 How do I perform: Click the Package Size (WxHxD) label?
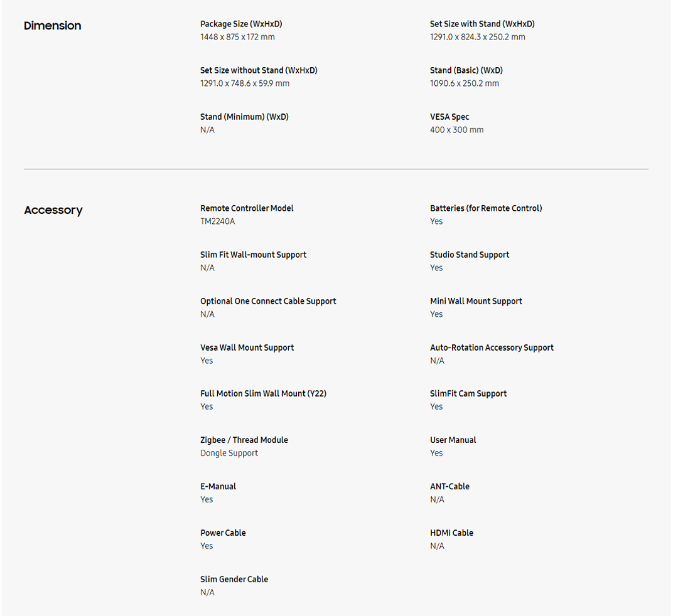[241, 24]
